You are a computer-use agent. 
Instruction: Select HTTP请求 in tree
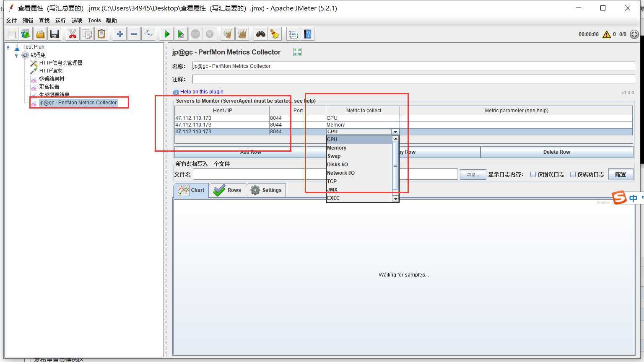[x=51, y=71]
